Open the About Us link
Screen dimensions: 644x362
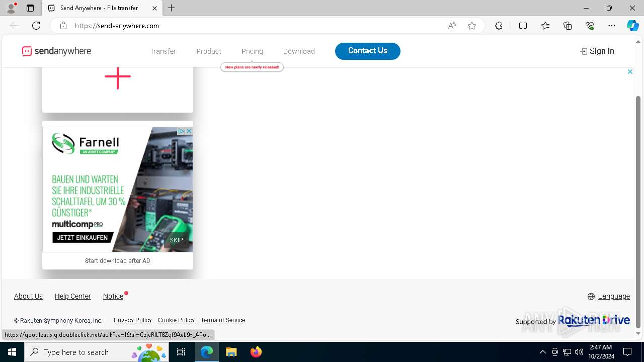(x=28, y=296)
